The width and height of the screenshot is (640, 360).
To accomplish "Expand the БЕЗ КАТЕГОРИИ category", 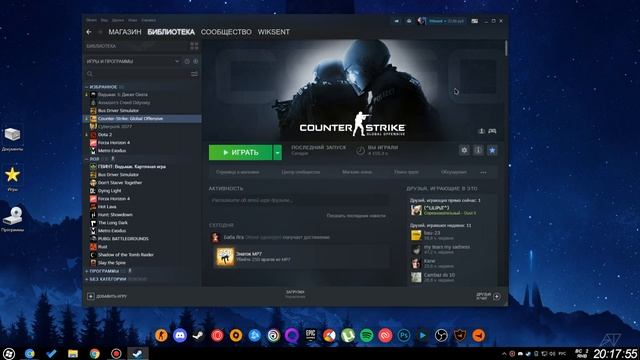I will point(87,279).
